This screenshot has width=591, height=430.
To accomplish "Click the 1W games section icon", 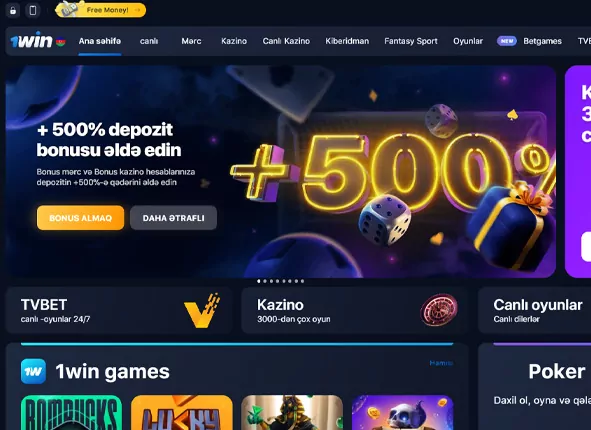I will [x=33, y=371].
